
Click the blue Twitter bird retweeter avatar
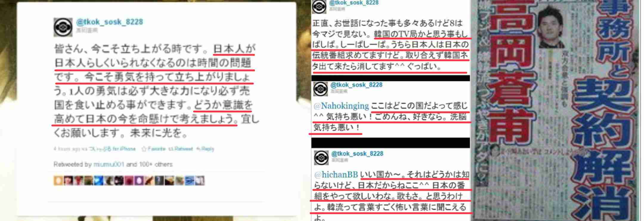(x=99, y=180)
